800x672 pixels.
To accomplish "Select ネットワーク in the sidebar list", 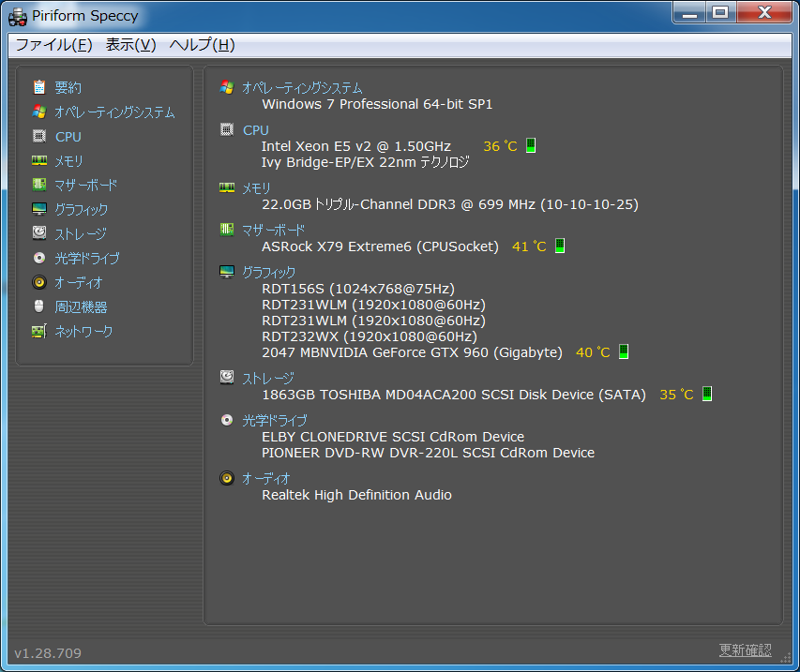I will 83,332.
